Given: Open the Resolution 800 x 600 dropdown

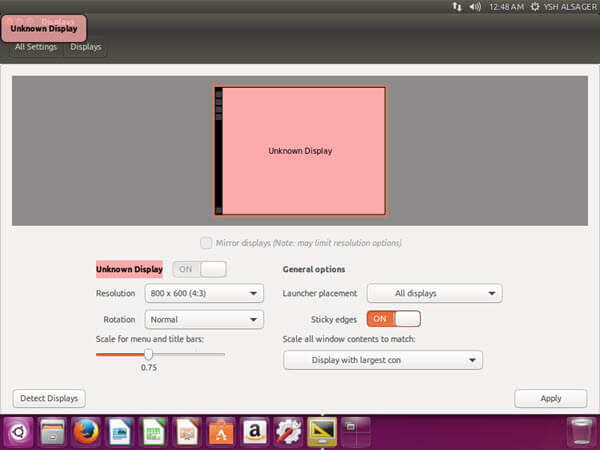Looking at the screenshot, I should point(204,293).
